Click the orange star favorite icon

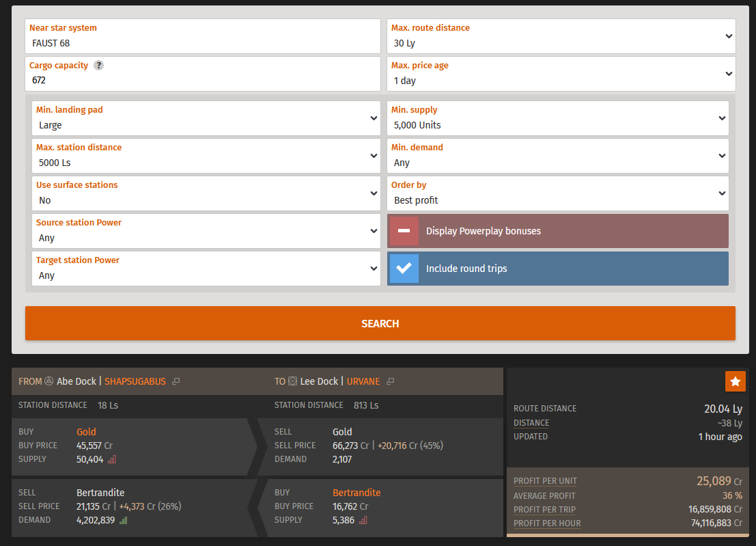736,381
